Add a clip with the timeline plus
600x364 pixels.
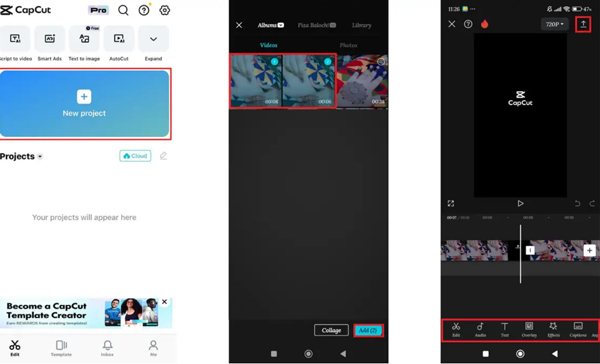coord(589,250)
